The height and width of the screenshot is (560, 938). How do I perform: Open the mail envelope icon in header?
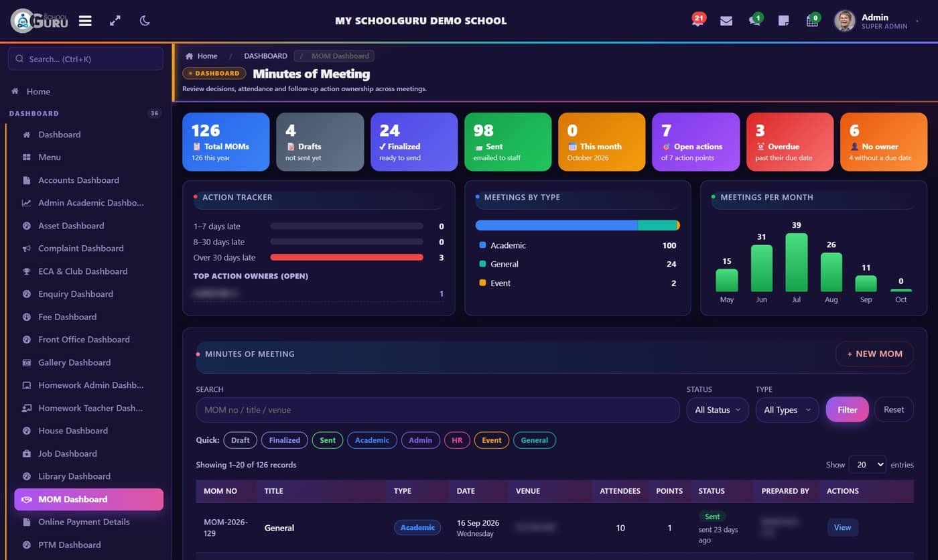coord(726,21)
